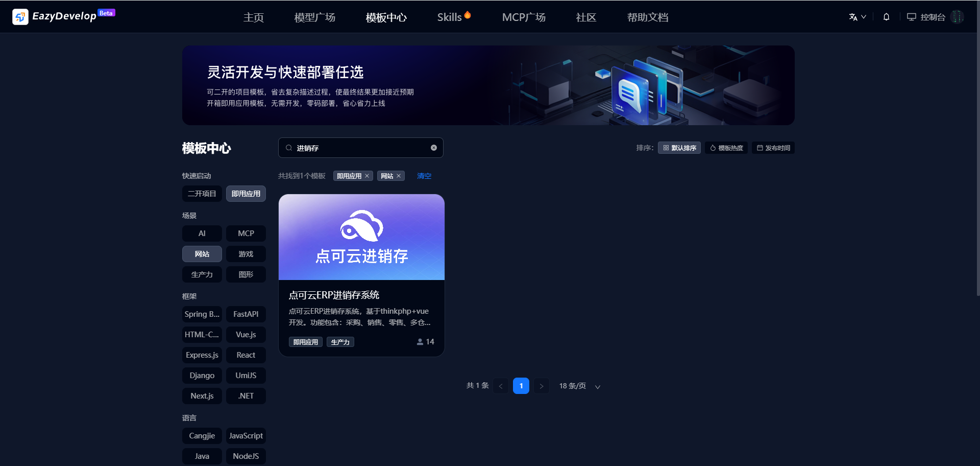This screenshot has width=980, height=466.
Task: Go to the next results page
Action: click(542, 386)
